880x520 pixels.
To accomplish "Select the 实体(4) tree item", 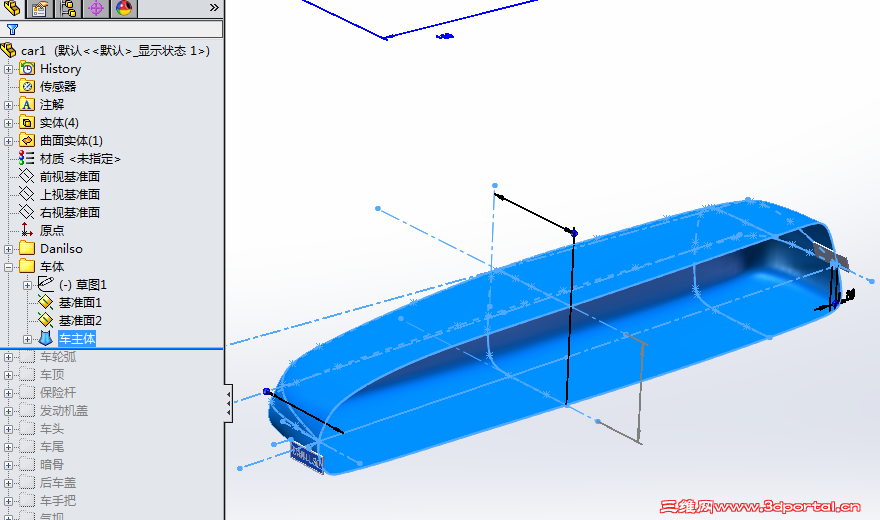I will pos(59,123).
